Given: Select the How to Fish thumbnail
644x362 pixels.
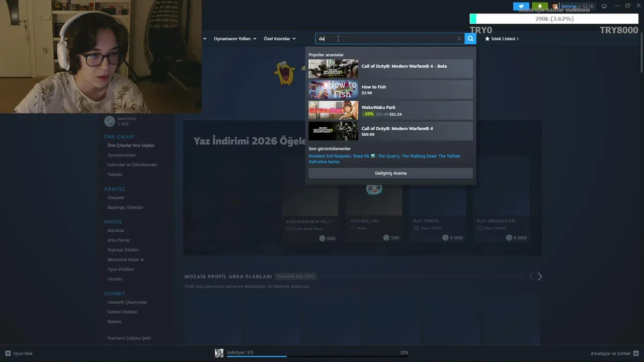Looking at the screenshot, I should point(333,89).
